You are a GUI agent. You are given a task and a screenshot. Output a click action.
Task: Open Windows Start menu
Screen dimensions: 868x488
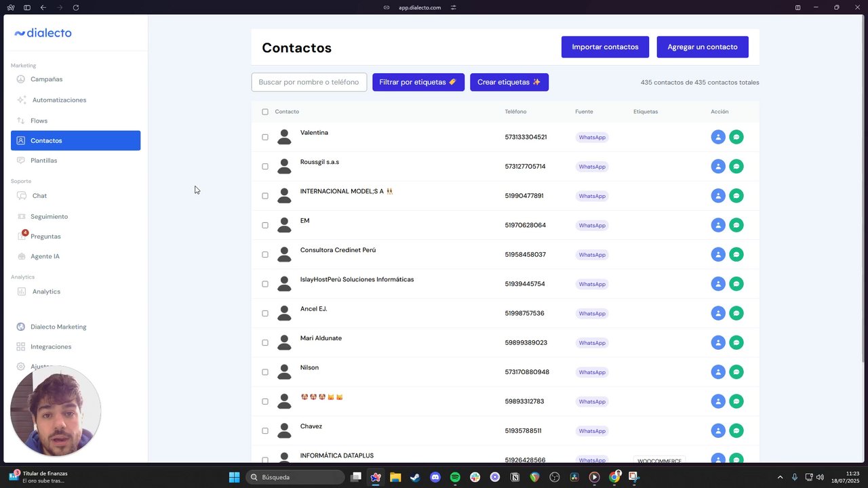pos(234,477)
